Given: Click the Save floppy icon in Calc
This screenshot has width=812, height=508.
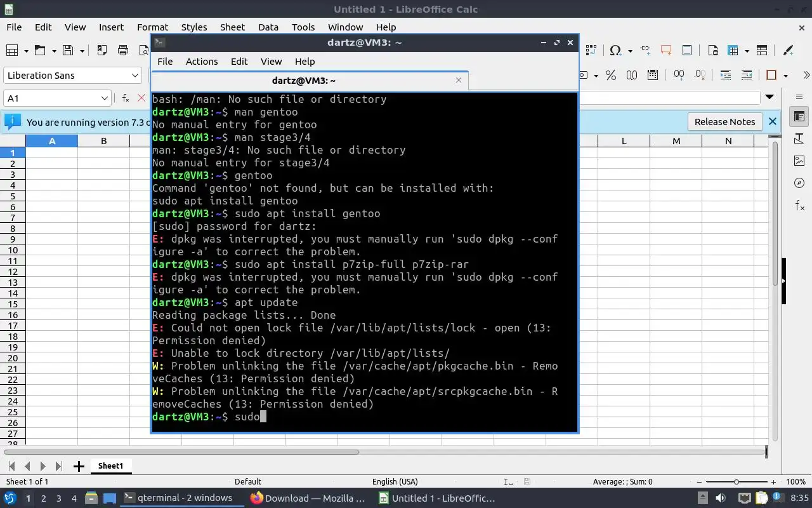Looking at the screenshot, I should pos(68,50).
